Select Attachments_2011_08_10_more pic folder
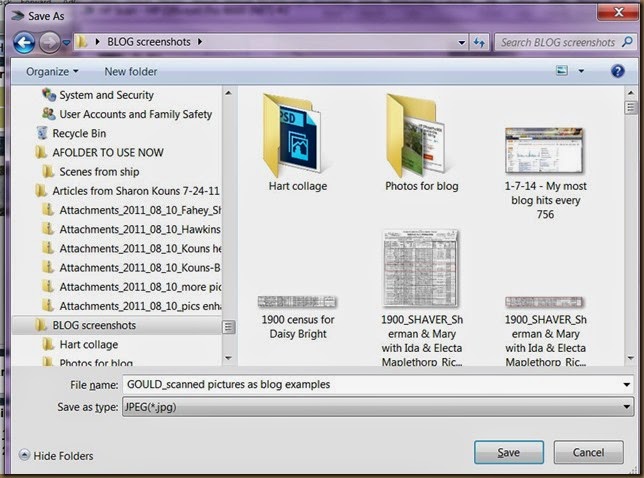This screenshot has height=478, width=644. (x=140, y=287)
